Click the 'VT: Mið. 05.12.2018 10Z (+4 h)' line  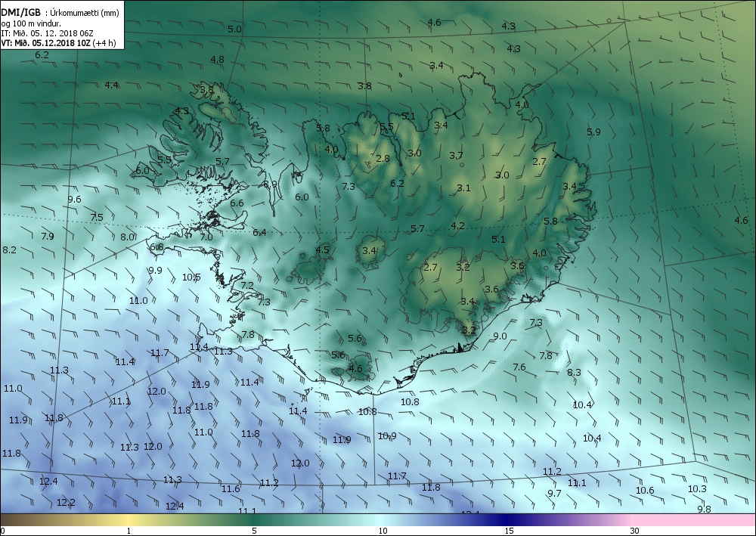(x=59, y=43)
